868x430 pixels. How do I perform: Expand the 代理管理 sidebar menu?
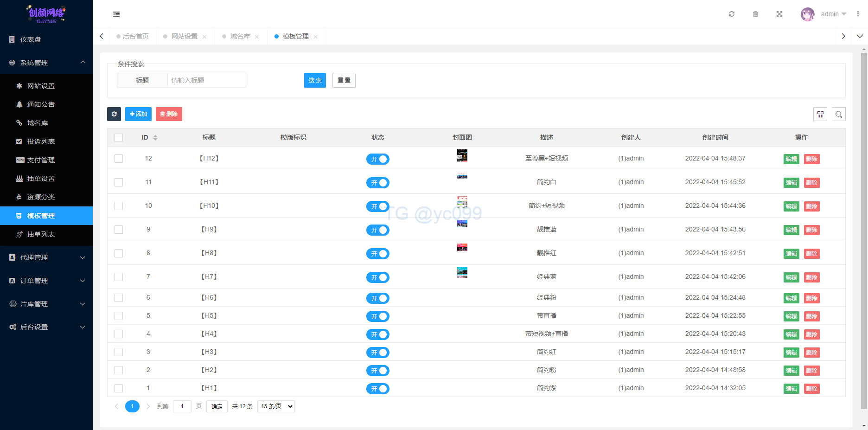point(46,257)
